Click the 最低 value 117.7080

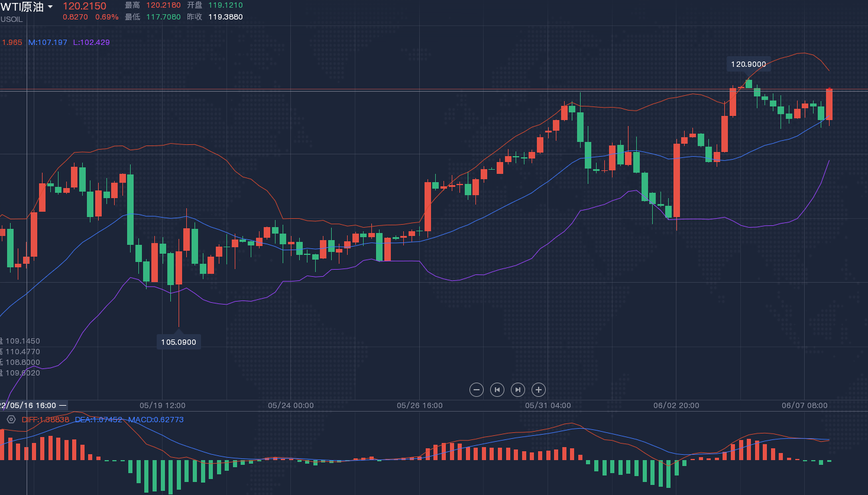click(x=164, y=17)
